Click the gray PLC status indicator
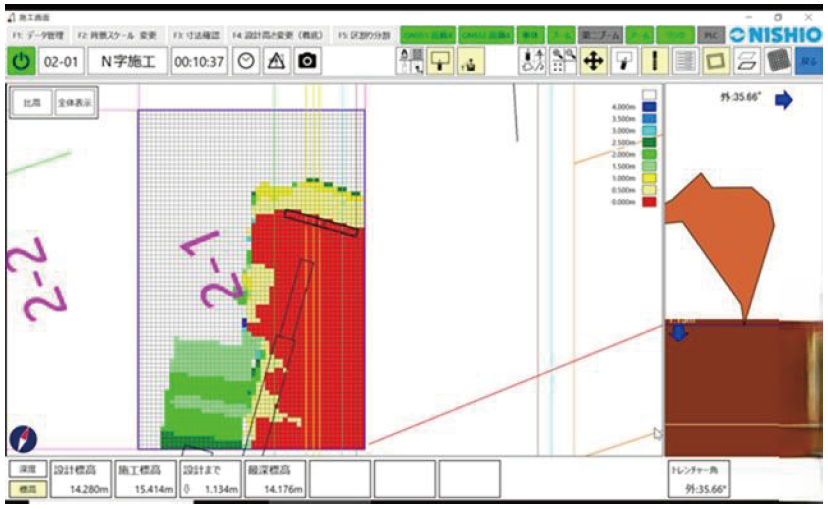 tap(711, 35)
